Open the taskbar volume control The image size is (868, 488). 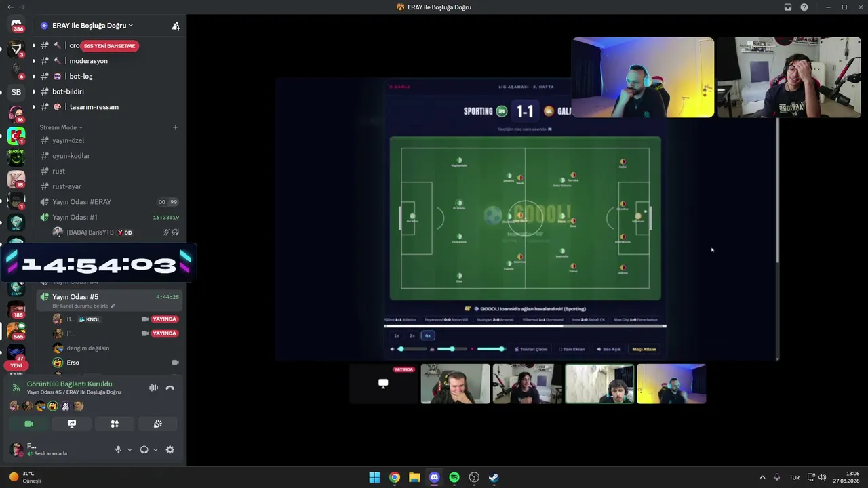pos(823,477)
